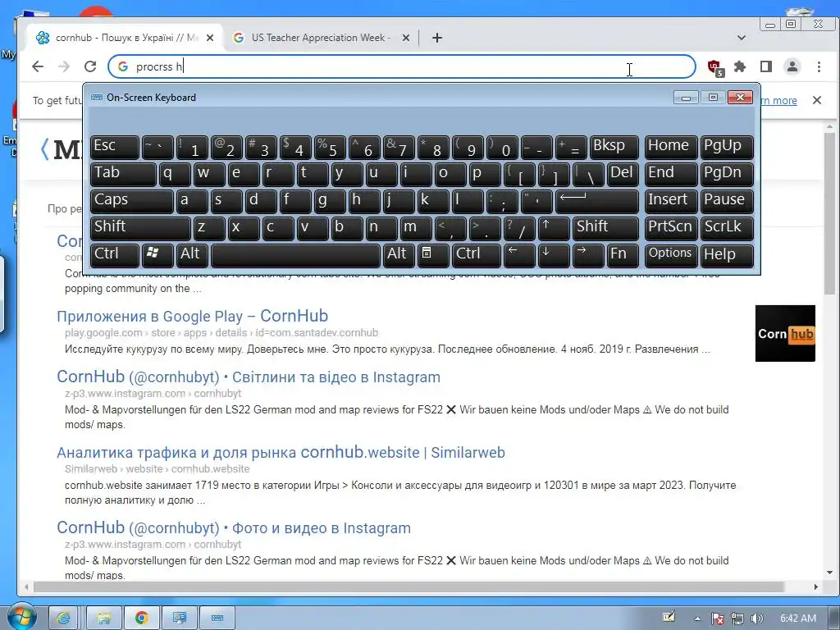Toggle the left Alt key
The image size is (840, 630).
(192, 254)
